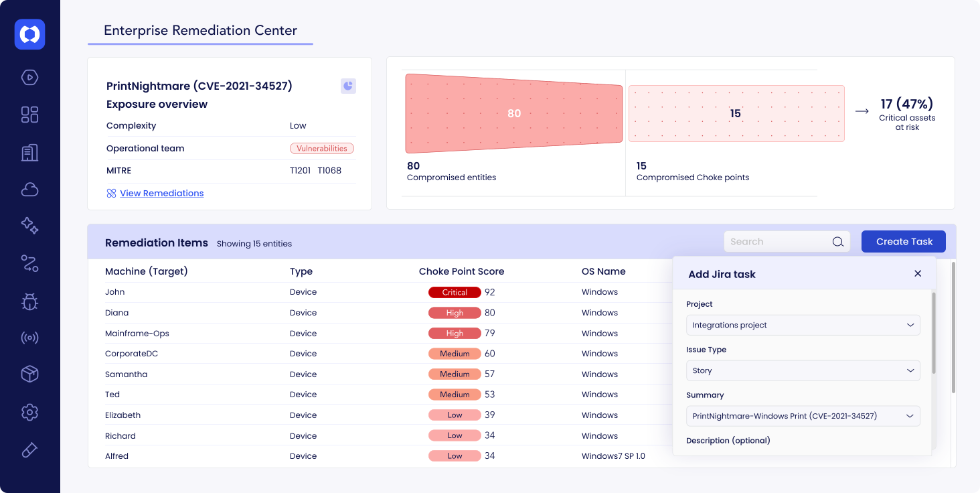This screenshot has height=493, width=980.
Task: Select the package box icon in the sidebar
Action: coord(29,374)
